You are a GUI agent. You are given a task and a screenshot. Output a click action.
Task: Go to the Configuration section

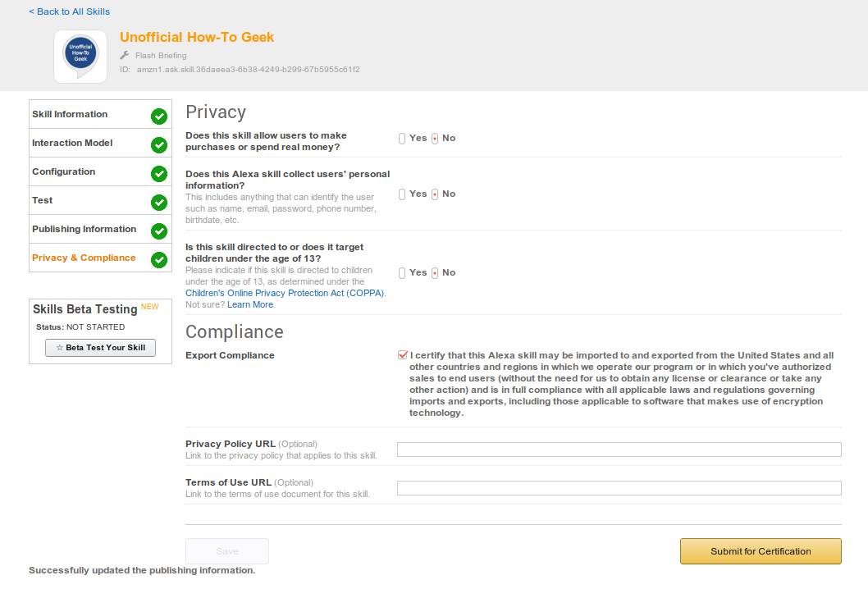pyautogui.click(x=100, y=171)
